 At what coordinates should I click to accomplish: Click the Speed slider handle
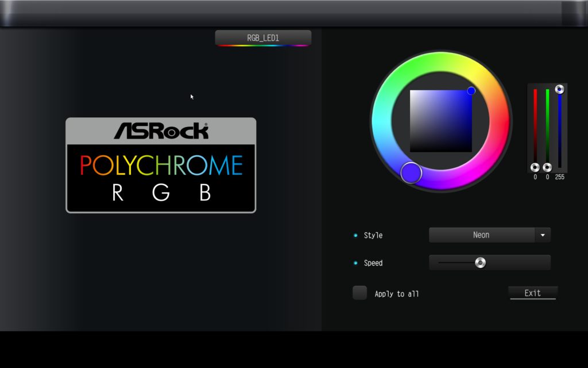480,262
